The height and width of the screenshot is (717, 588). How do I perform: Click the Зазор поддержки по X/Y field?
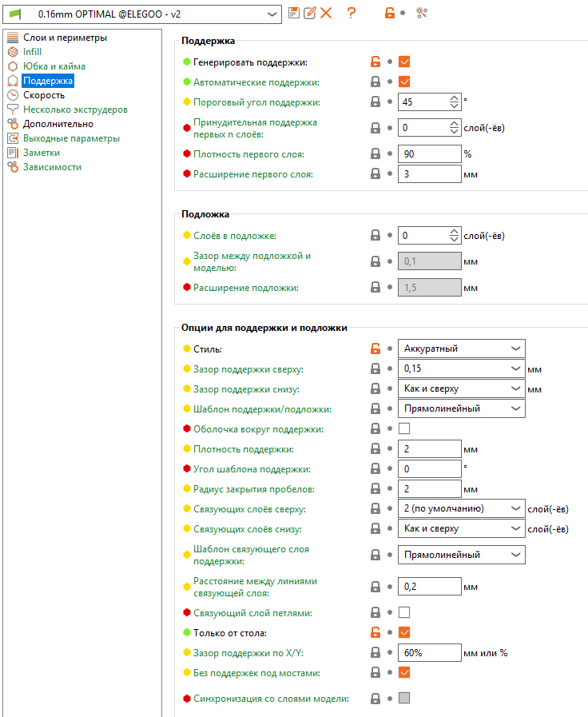pos(429,652)
